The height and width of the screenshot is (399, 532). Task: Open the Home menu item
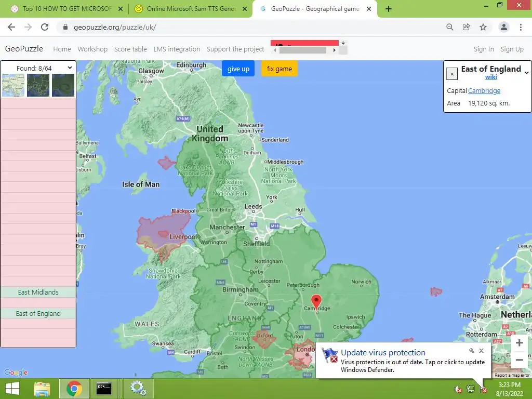(x=62, y=49)
